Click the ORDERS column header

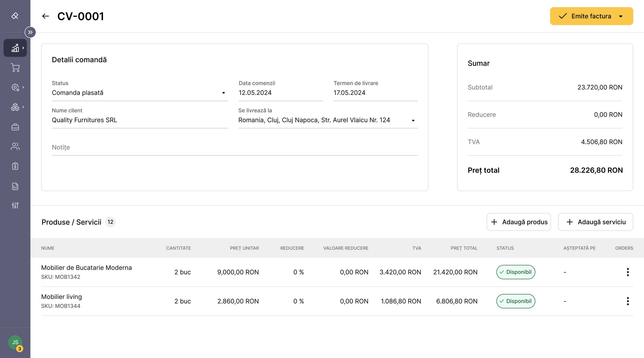pyautogui.click(x=624, y=248)
